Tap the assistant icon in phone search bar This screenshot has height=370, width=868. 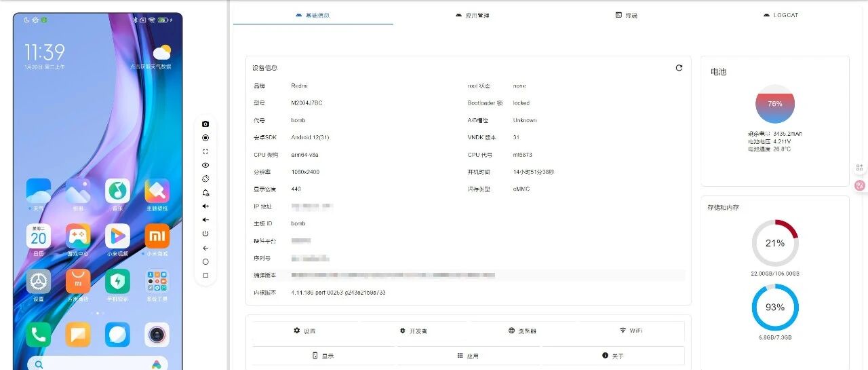click(157, 365)
